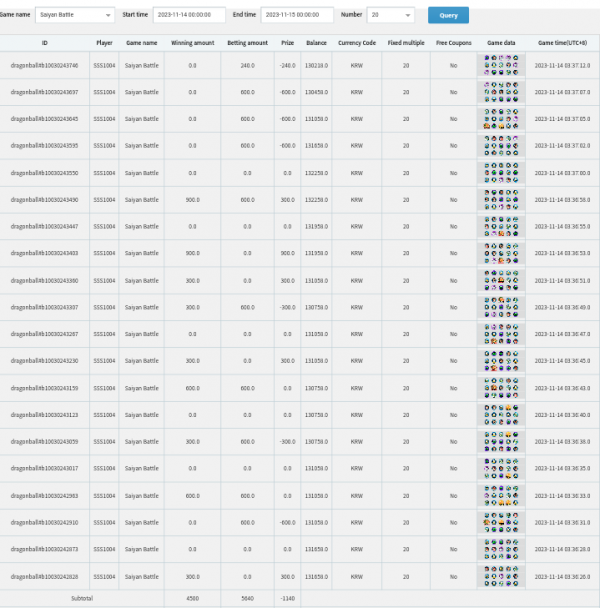Open game data image for 03:36:49 round
600x608 pixels.
(501, 307)
